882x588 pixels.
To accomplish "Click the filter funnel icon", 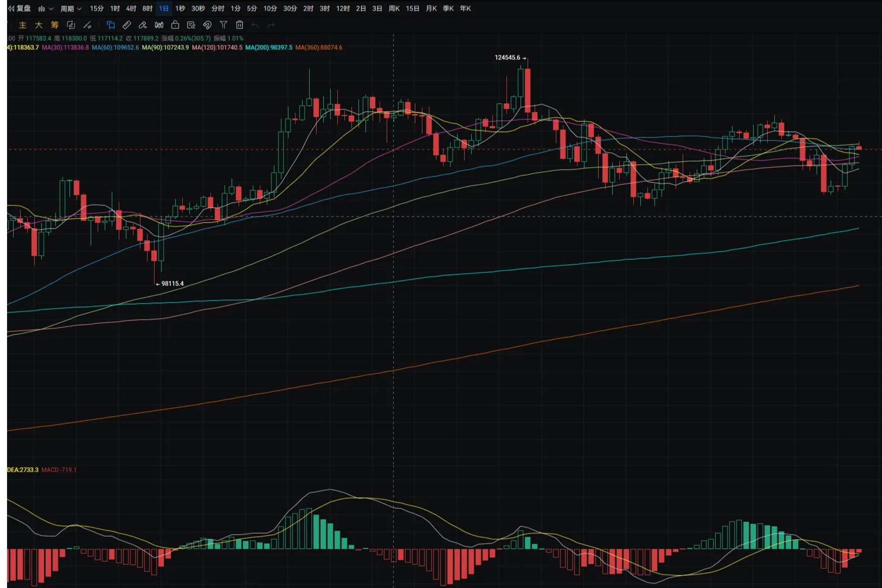I will pyautogui.click(x=224, y=25).
